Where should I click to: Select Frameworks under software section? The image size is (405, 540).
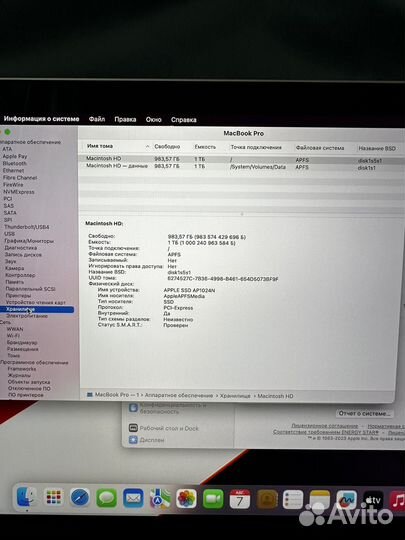coord(22,369)
